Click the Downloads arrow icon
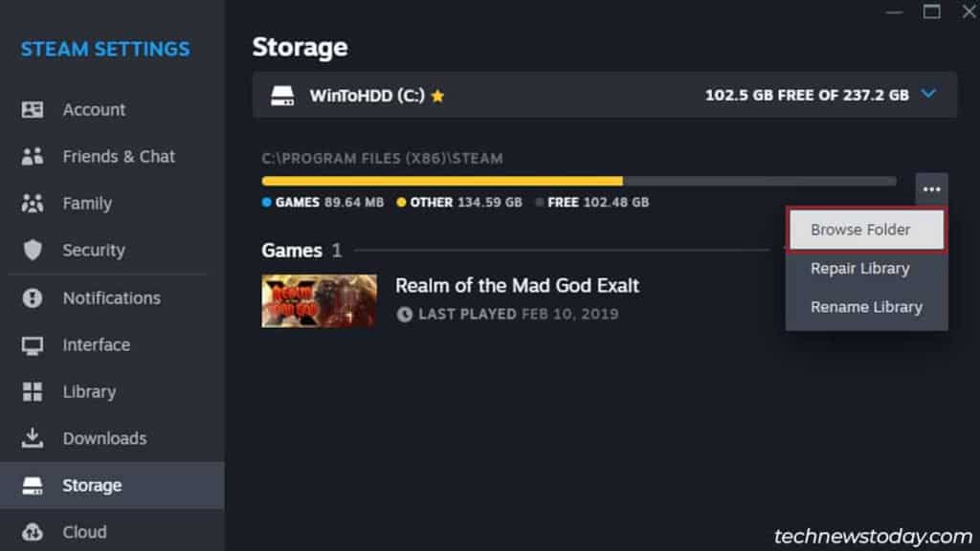Image resolution: width=980 pixels, height=551 pixels. pos(33,438)
